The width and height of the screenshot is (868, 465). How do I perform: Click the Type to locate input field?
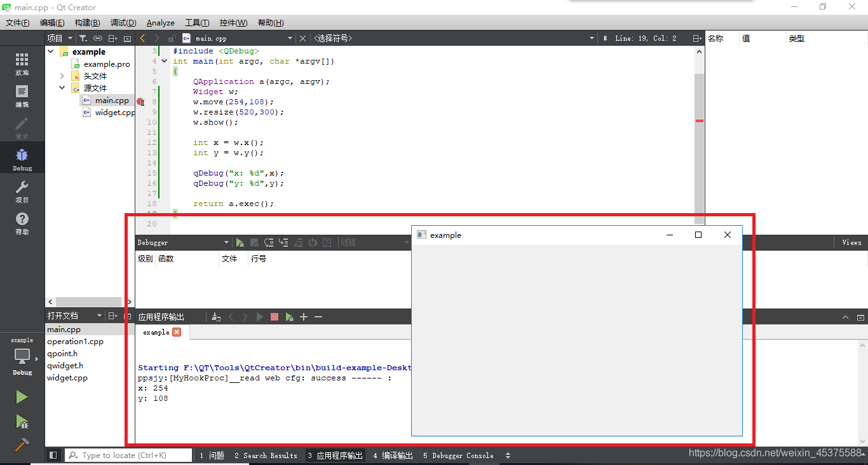point(127,455)
